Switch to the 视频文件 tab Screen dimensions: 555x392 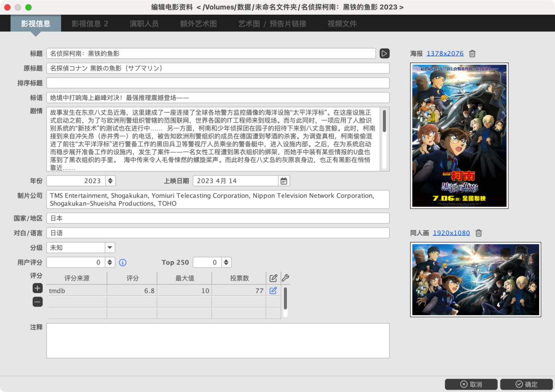[342, 24]
